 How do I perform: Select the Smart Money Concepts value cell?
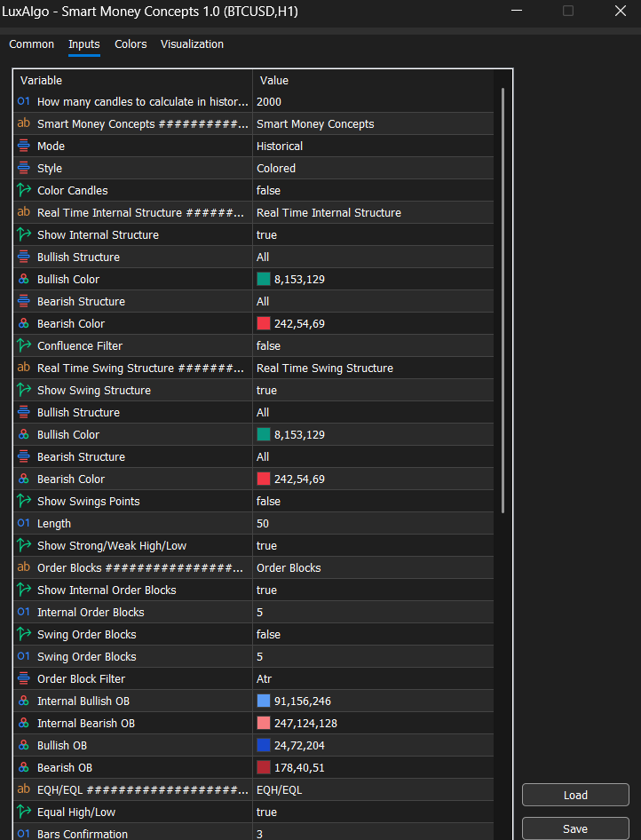tap(373, 123)
